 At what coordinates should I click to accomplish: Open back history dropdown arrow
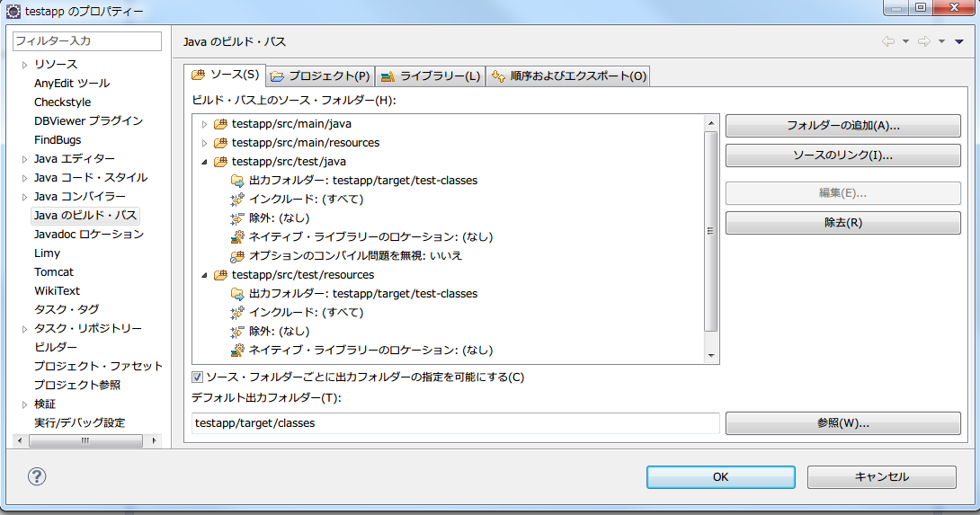click(x=905, y=42)
